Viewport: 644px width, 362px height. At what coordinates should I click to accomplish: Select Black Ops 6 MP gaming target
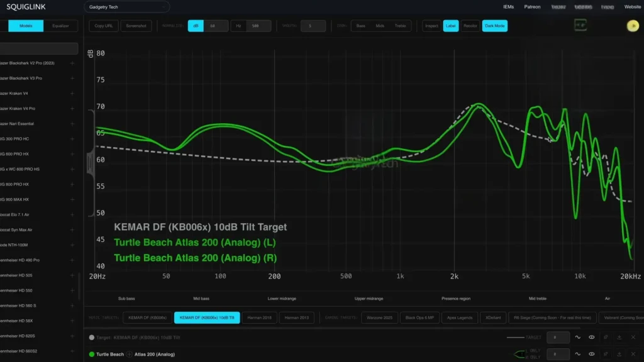click(x=419, y=317)
